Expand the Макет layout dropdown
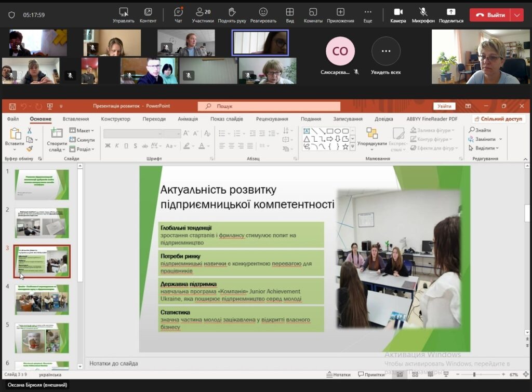Viewport: 532px width, 392px height. pyautogui.click(x=82, y=130)
